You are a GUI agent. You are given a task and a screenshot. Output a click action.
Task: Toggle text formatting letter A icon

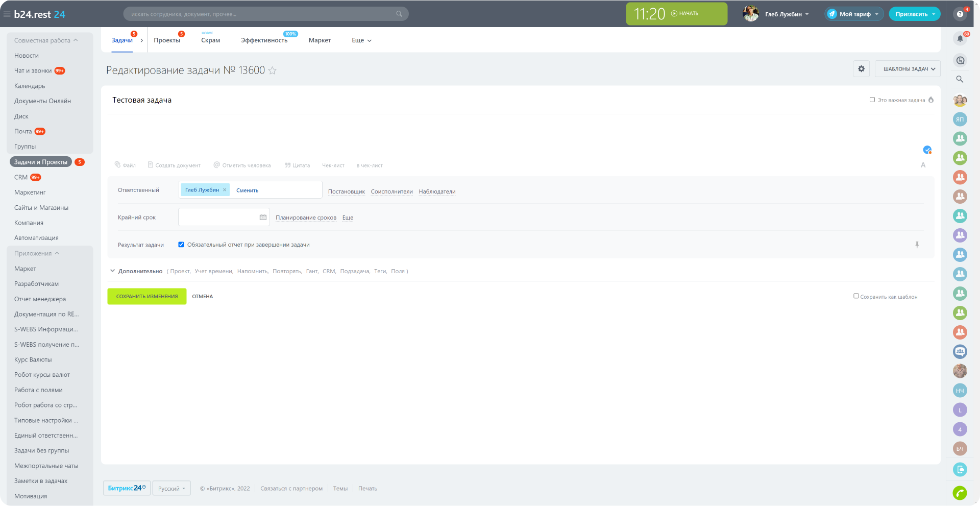(x=923, y=165)
